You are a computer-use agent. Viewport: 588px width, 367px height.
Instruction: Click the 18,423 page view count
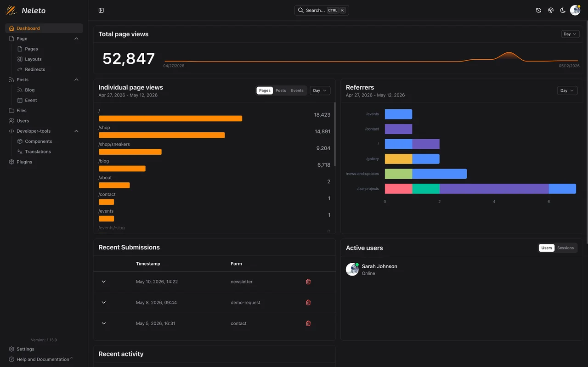pos(322,115)
